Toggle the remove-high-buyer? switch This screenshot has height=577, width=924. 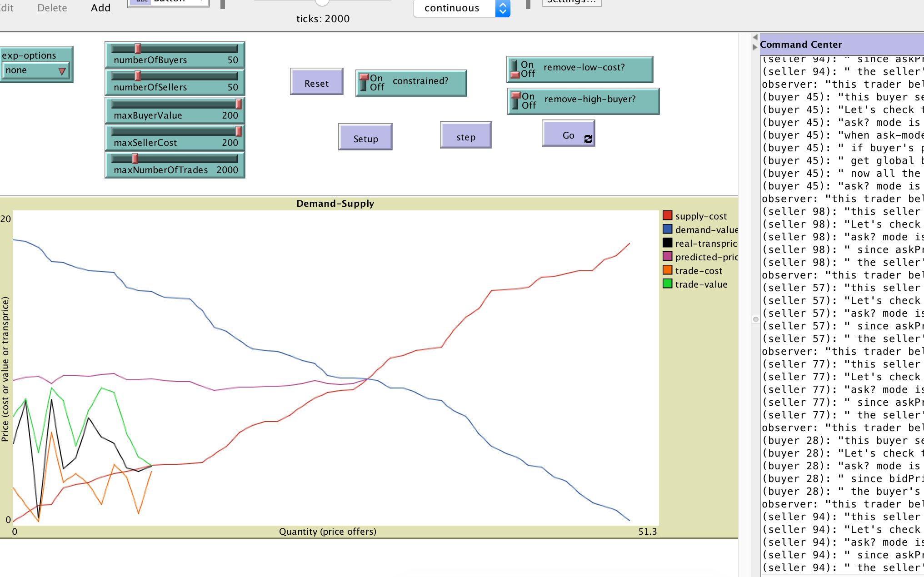[x=583, y=101]
